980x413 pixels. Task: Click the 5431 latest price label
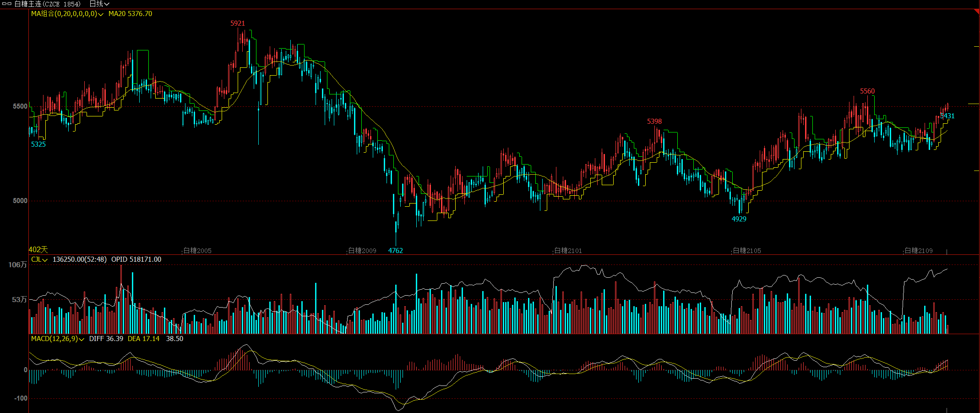(947, 116)
